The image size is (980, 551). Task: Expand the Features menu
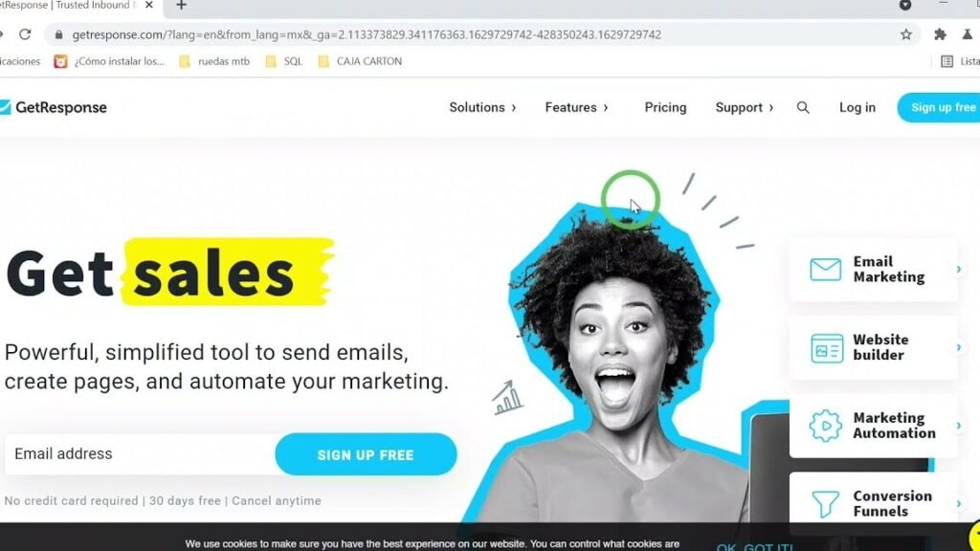(x=576, y=107)
